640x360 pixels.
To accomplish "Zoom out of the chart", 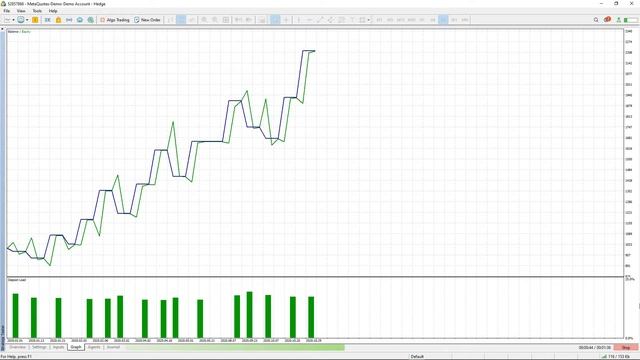I will click(x=215, y=20).
